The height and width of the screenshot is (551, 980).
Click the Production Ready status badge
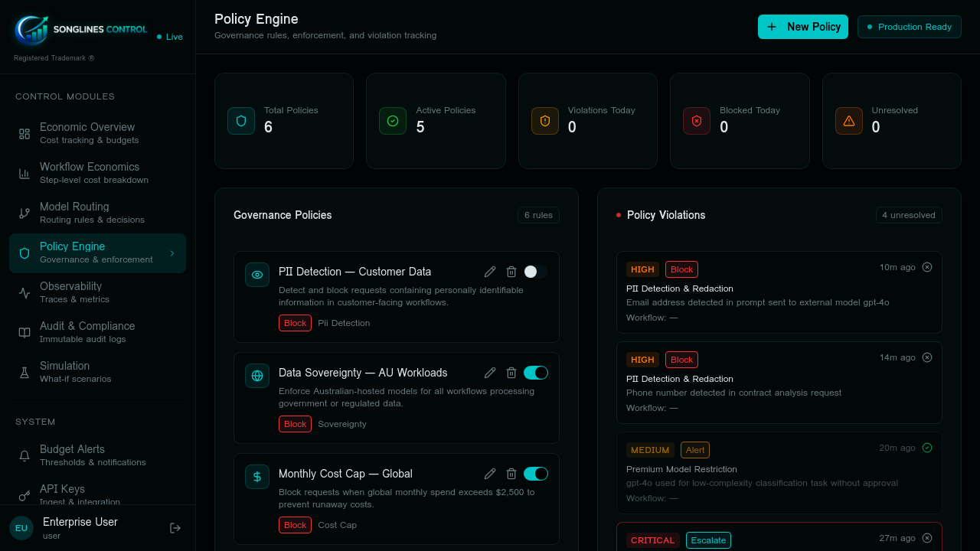click(910, 27)
